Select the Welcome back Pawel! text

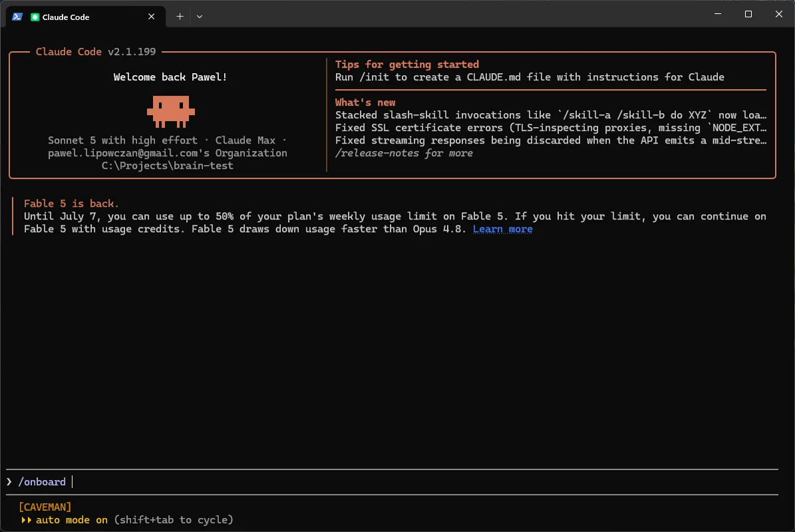click(170, 77)
